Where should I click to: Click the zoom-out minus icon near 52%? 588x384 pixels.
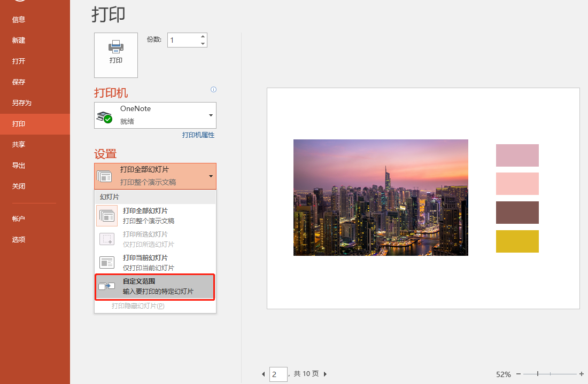point(518,374)
